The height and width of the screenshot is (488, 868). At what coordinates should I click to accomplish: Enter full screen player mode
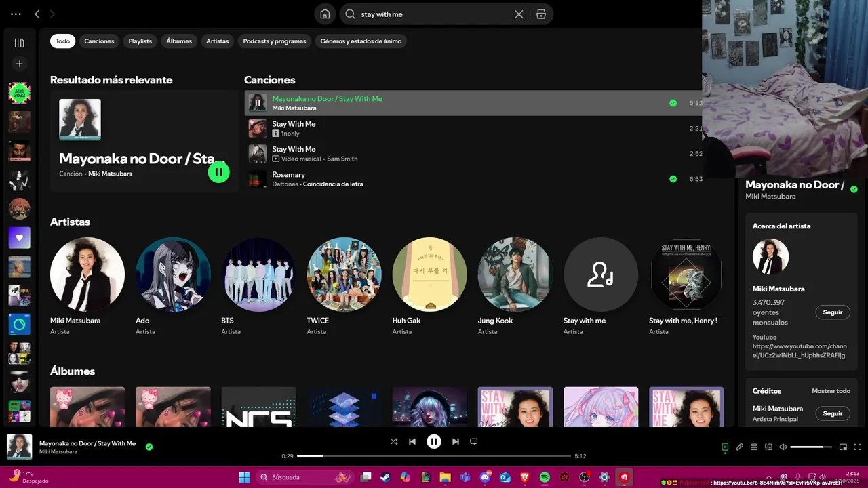click(x=857, y=447)
